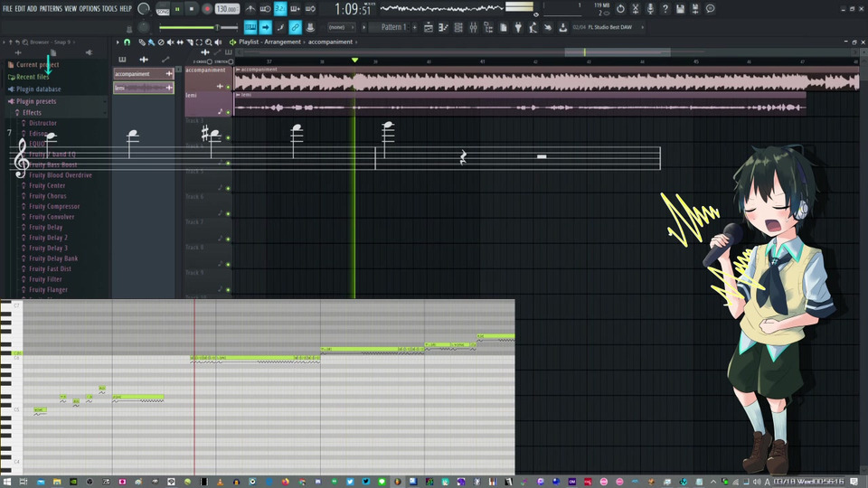This screenshot has width=868, height=488.
Task: Mute the lemi track green light
Action: (x=228, y=112)
